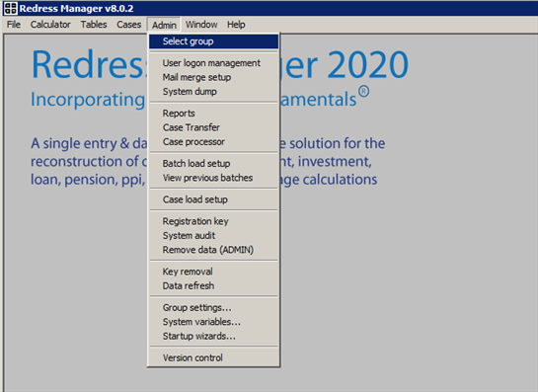Select Mail merge setup
Viewport: 538px width, 392px height.
coord(214,77)
